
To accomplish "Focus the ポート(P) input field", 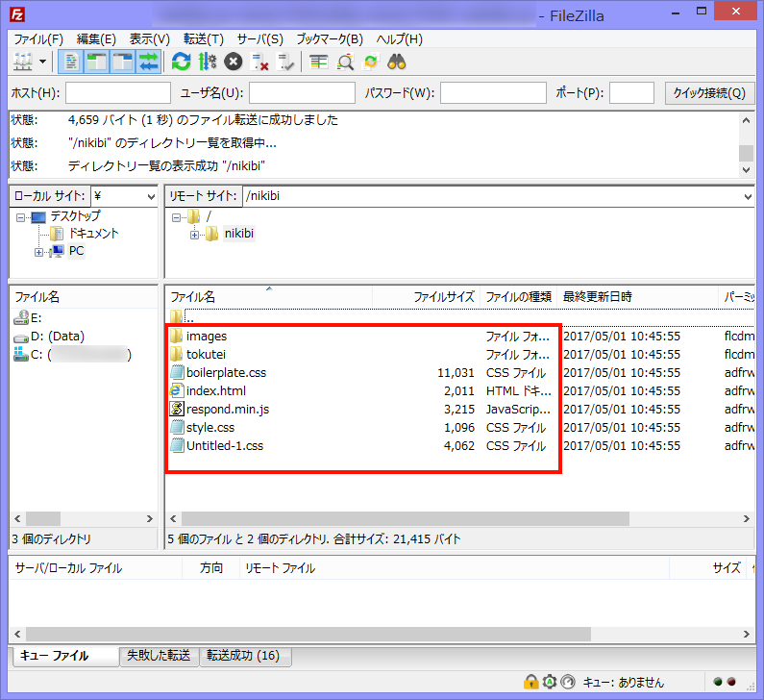I will click(631, 92).
